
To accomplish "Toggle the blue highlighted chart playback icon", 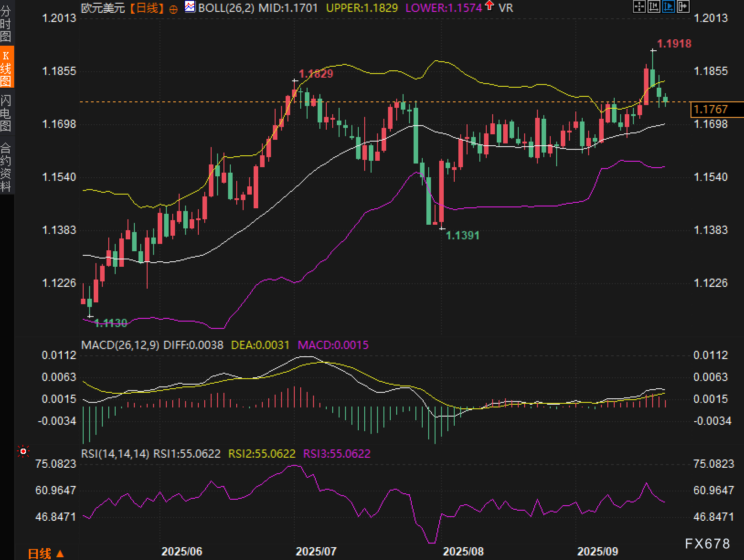I will click(668, 6).
